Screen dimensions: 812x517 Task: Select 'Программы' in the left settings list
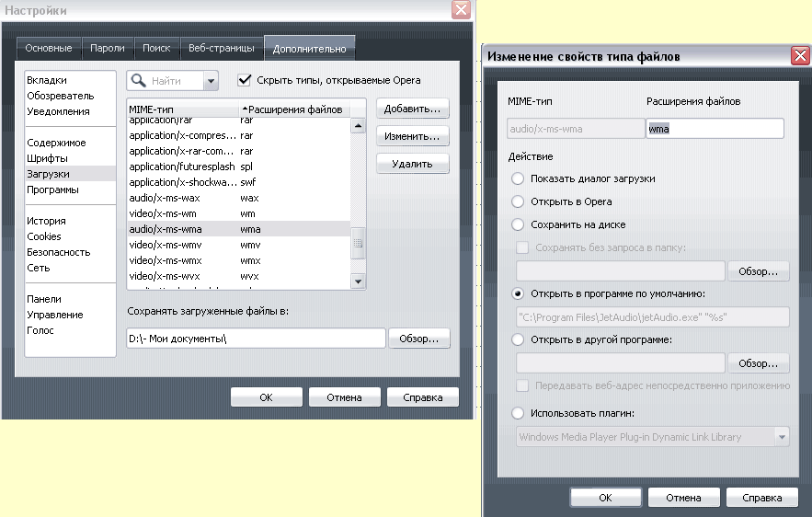click(52, 190)
